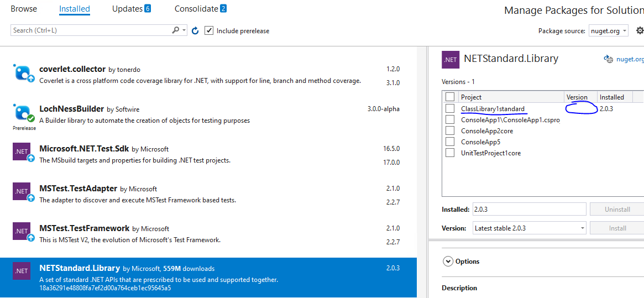Open the search box dropdown arrow

pos(184,30)
